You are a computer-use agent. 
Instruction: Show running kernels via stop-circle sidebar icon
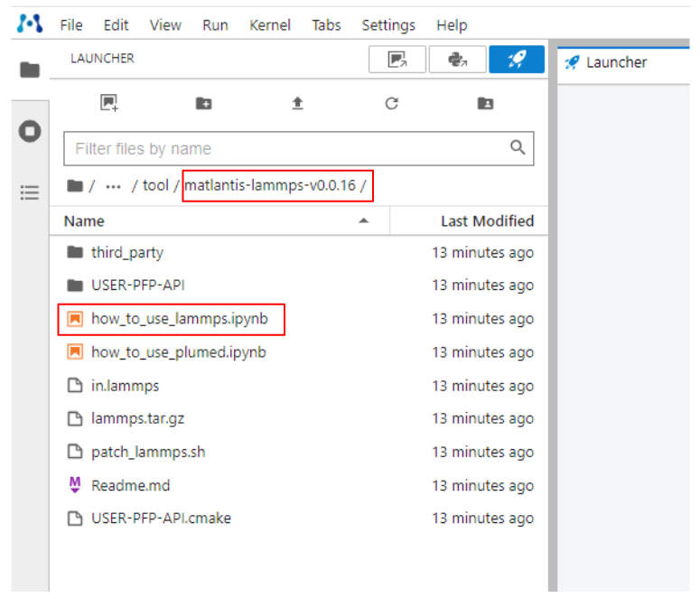click(x=30, y=131)
